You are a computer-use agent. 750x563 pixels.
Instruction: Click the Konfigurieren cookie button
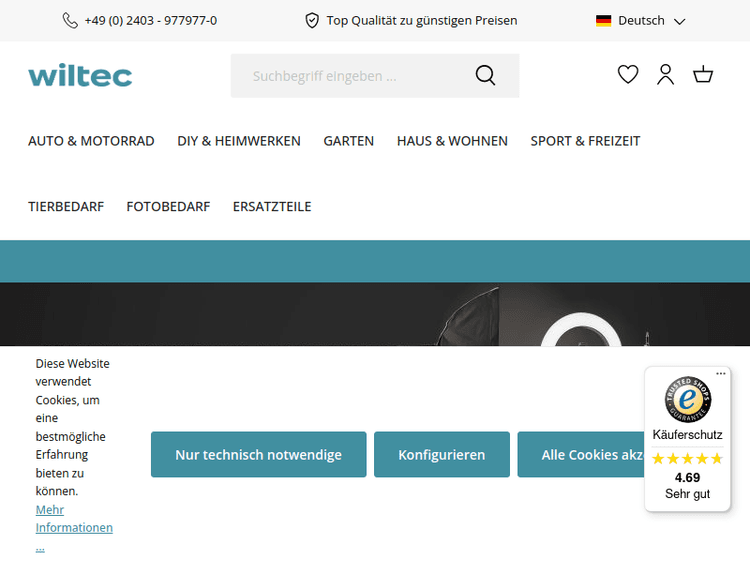tap(441, 455)
